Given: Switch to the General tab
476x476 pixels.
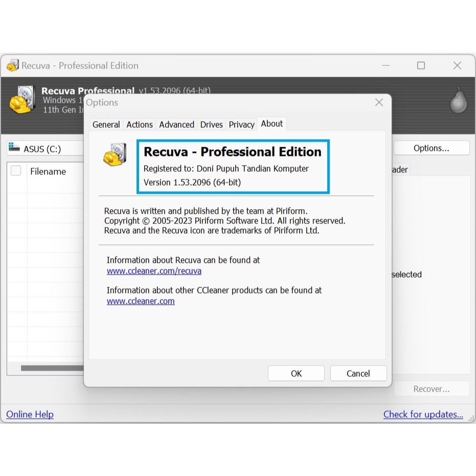Looking at the screenshot, I should coord(106,124).
